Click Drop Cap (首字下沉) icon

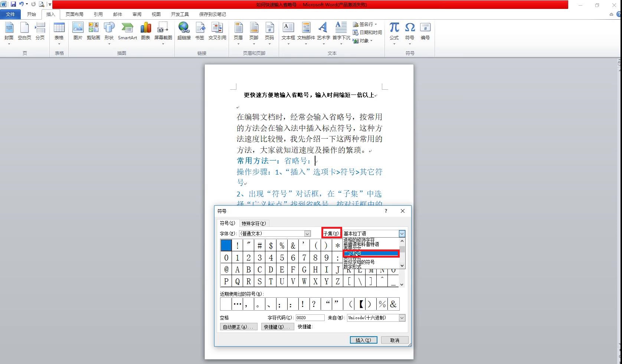click(x=341, y=27)
